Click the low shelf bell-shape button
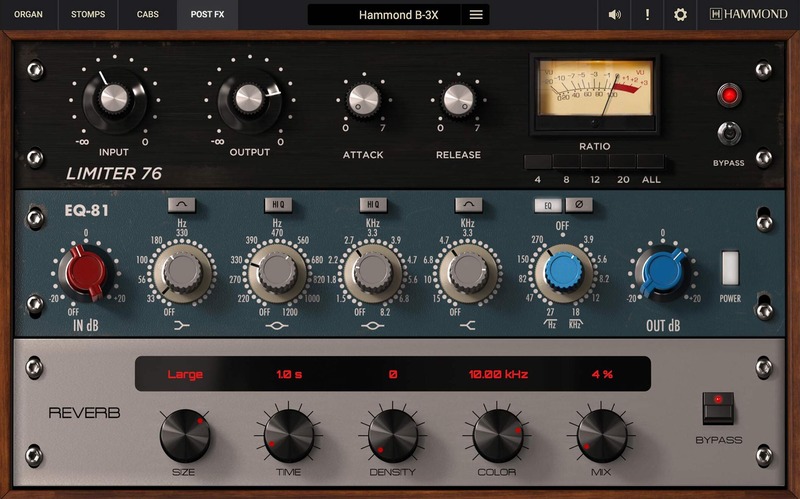Image resolution: width=800 pixels, height=499 pixels. [187, 204]
